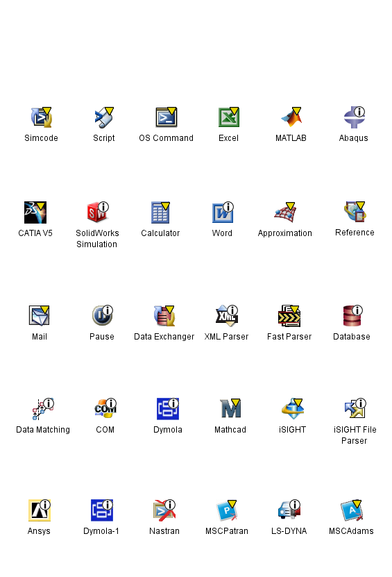Pick the Calculator component icon
This screenshot has width=392, height=577.
pyautogui.click(x=160, y=212)
